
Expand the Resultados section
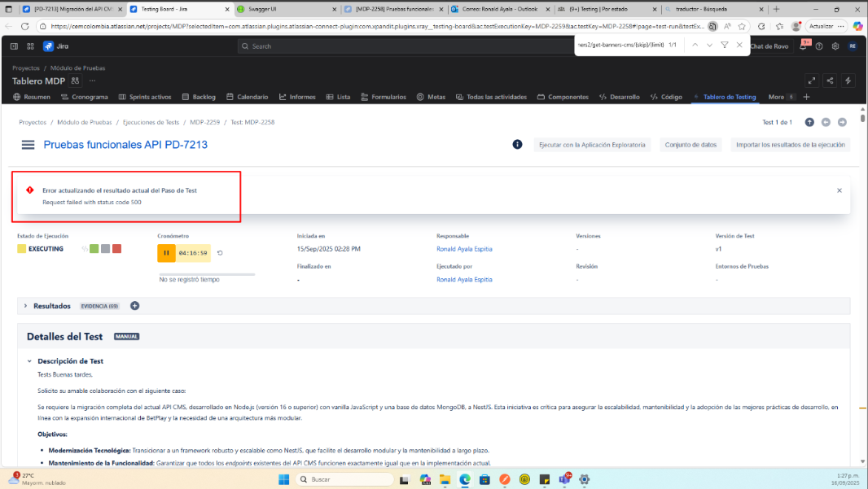24,306
